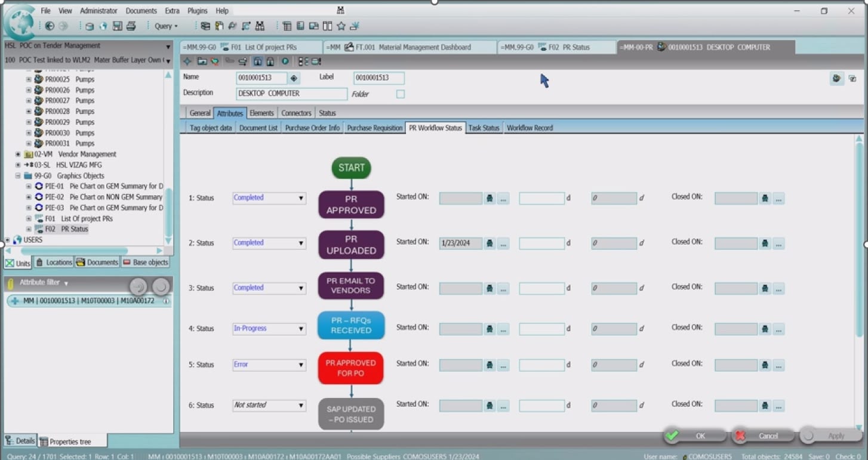Click the Cancel button
868x460 pixels.
click(x=762, y=436)
